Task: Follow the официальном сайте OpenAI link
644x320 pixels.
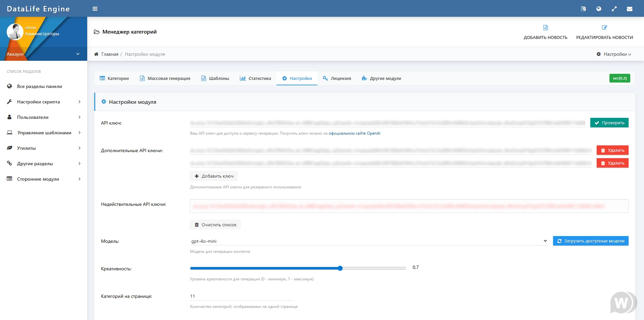Action: [354, 133]
